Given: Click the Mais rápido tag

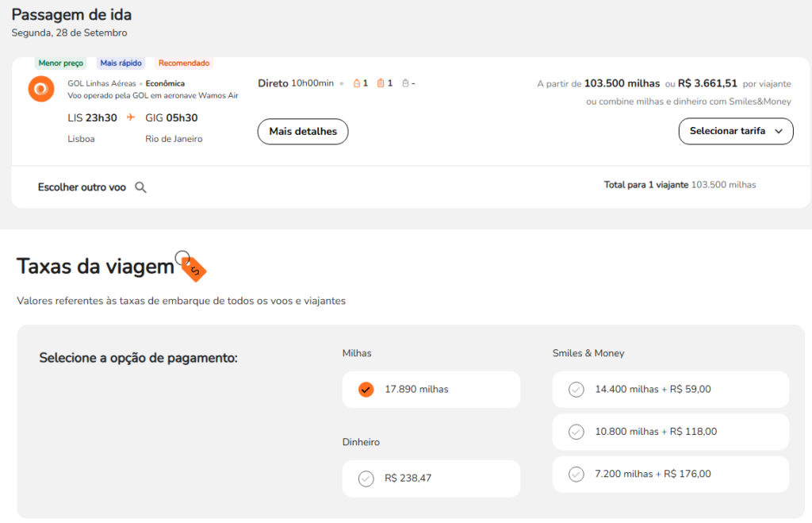Looking at the screenshot, I should pyautogui.click(x=121, y=63).
